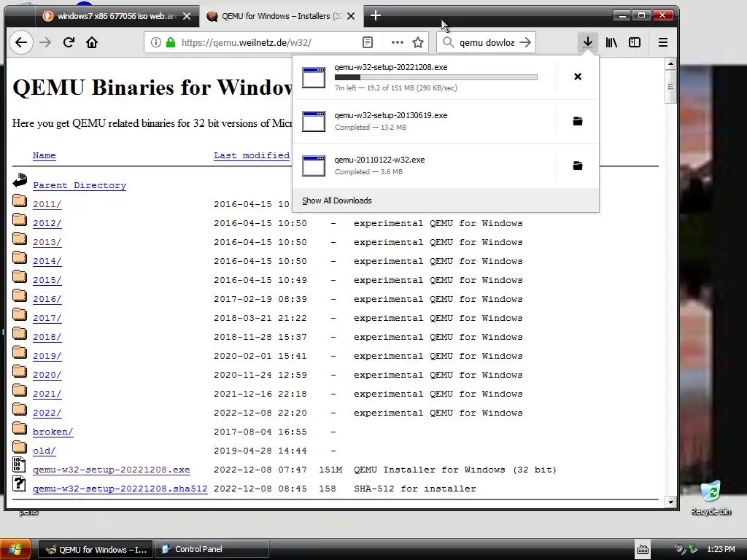747x560 pixels.
Task: Sort listing by Last modified column
Action: click(252, 155)
